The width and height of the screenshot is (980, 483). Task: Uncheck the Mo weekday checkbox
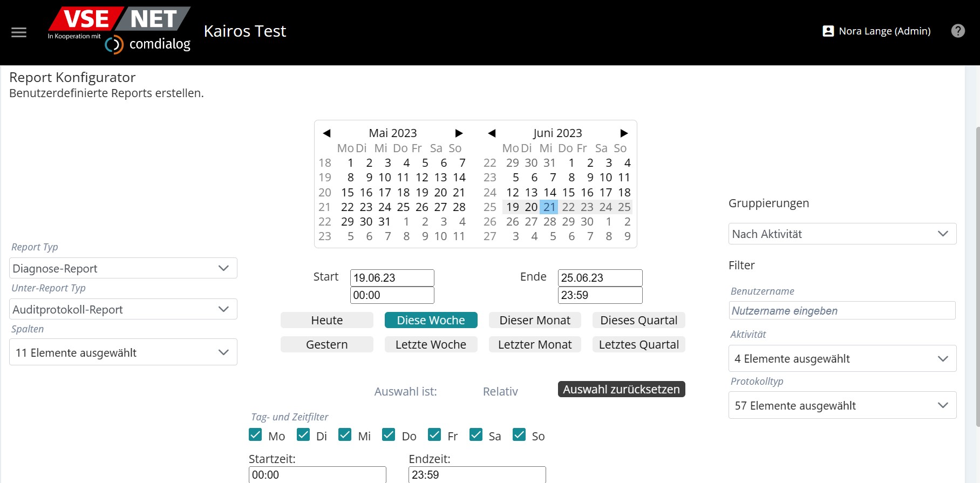[x=255, y=435]
